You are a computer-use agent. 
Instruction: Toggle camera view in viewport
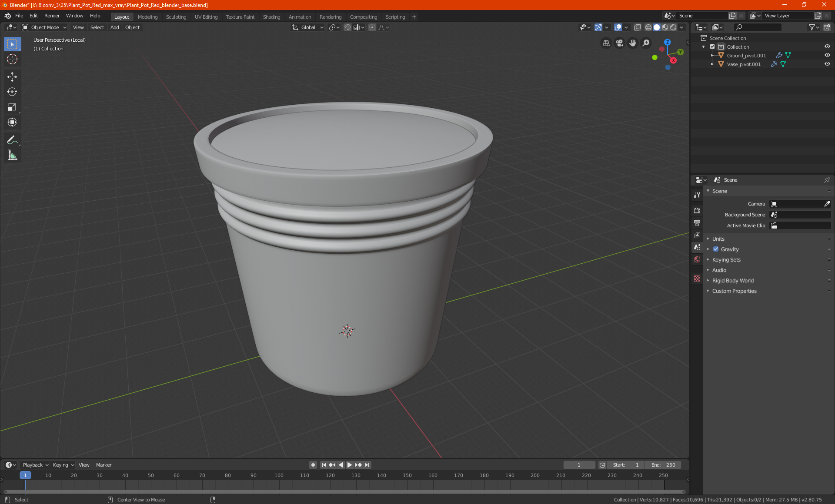click(x=619, y=43)
